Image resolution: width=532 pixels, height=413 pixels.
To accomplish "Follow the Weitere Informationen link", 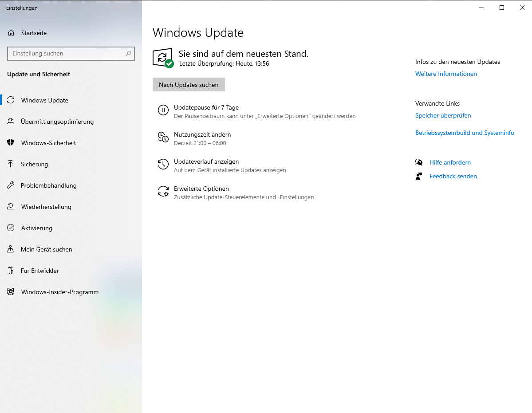I will coord(446,74).
